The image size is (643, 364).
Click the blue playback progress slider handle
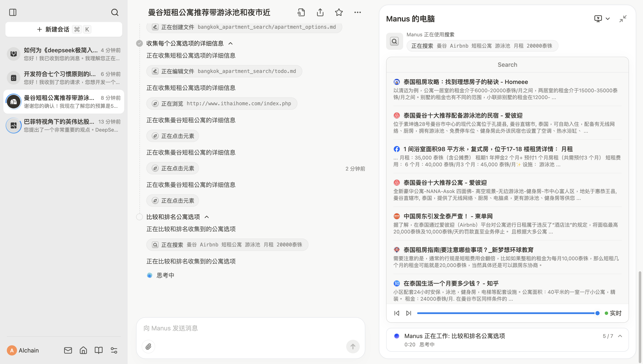coord(597,313)
